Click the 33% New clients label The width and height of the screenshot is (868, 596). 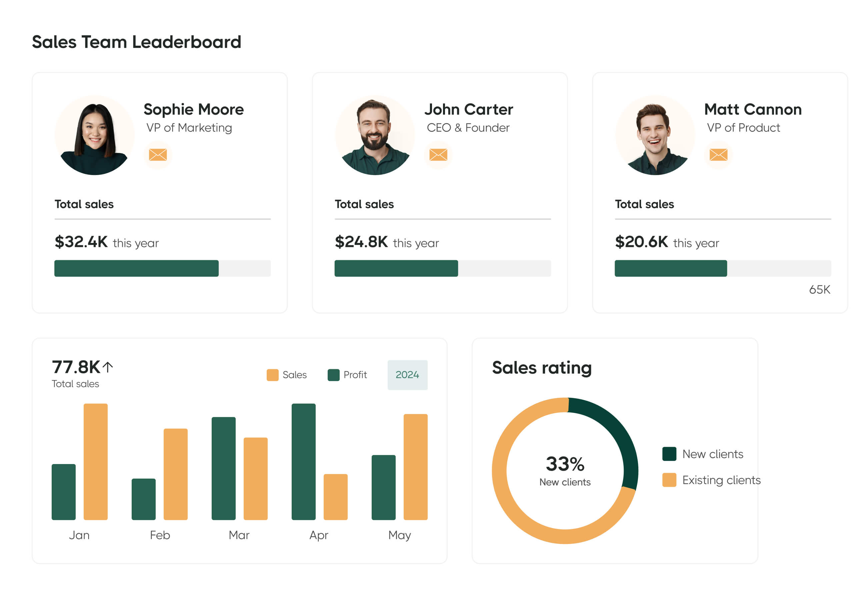[x=564, y=470]
